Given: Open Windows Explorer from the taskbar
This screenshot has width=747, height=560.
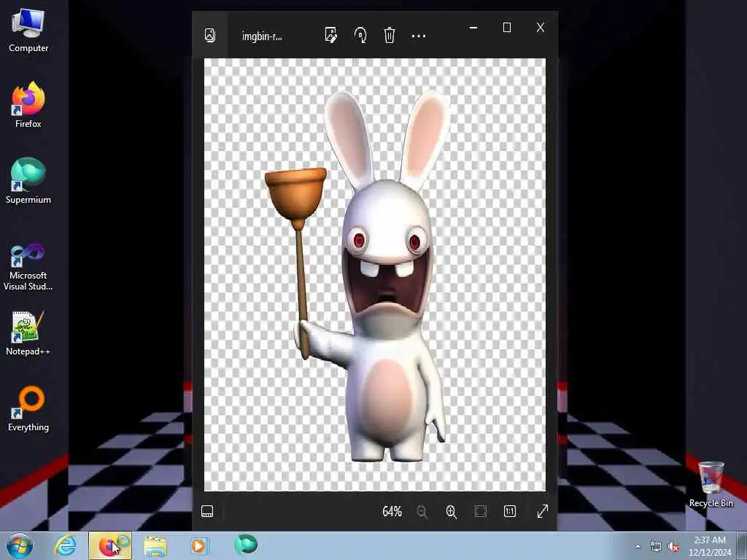Looking at the screenshot, I should [155, 546].
